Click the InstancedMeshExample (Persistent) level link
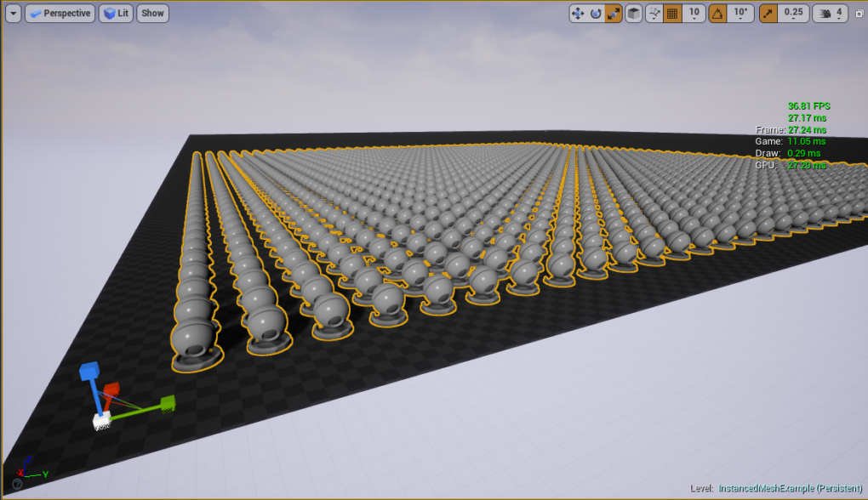Viewport: 868px width, 500px height. [x=790, y=488]
